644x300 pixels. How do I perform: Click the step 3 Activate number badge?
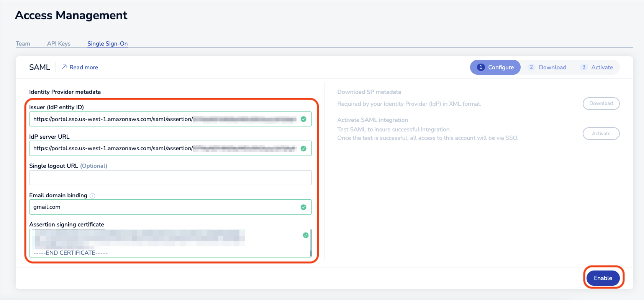click(584, 67)
